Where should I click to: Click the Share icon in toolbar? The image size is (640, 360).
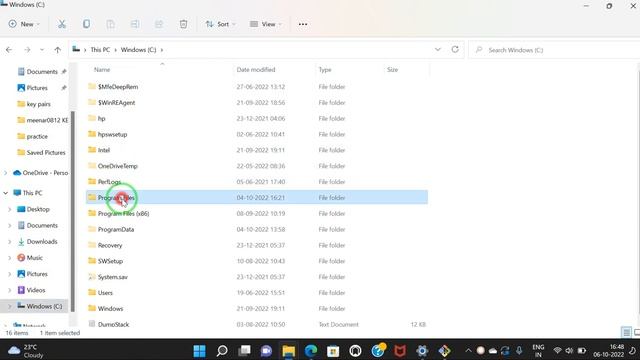click(x=159, y=24)
